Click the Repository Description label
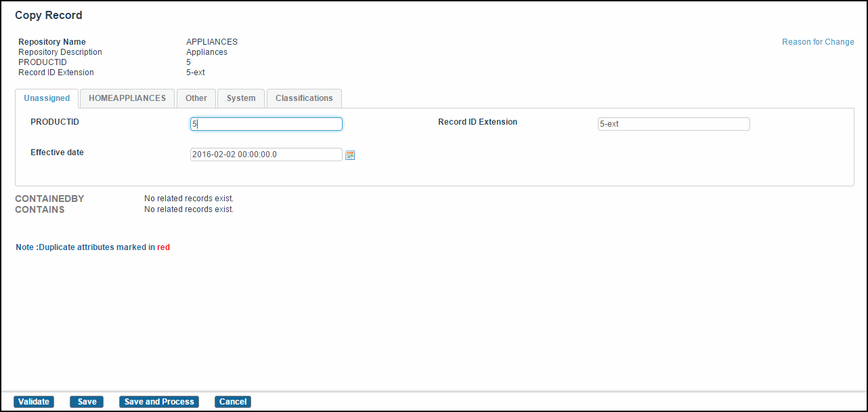Screen dimensions: 868x412 click(60, 52)
